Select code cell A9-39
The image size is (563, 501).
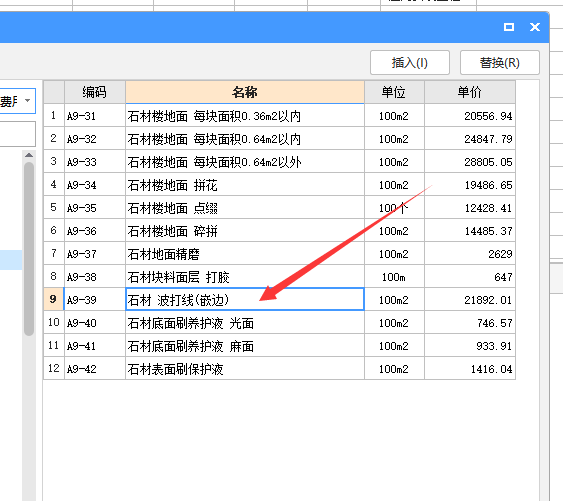[95, 299]
